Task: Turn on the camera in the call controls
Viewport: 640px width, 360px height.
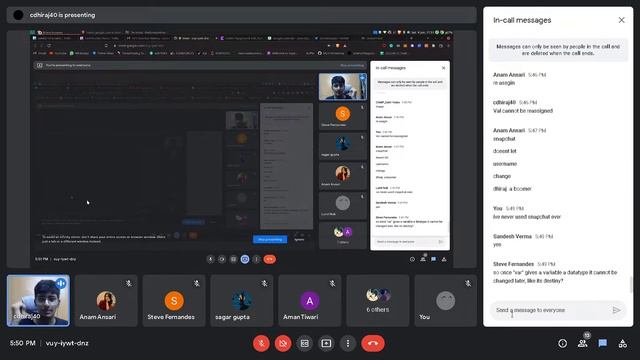Action: pos(283,343)
